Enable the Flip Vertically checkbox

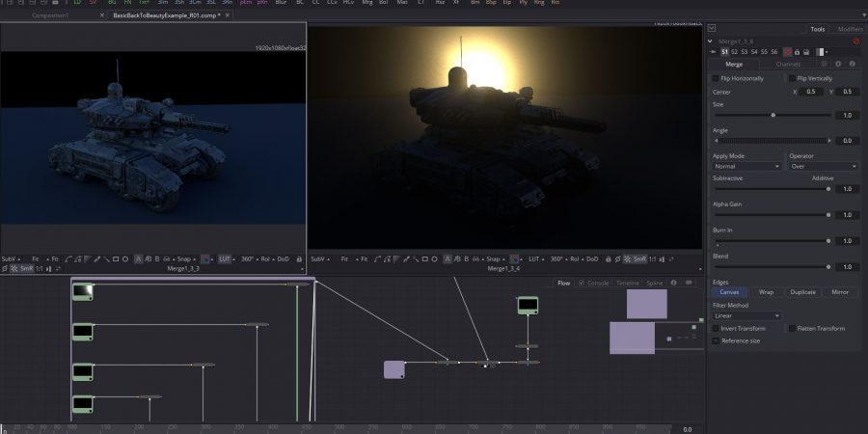tap(792, 78)
